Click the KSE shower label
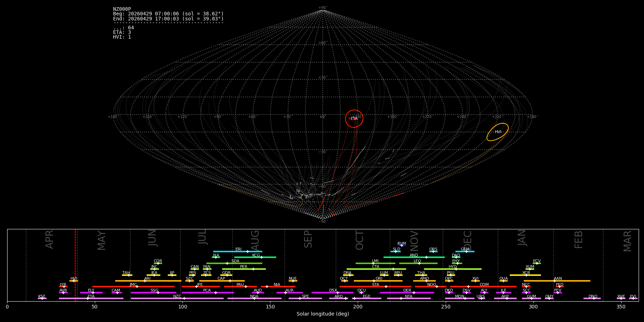The width and height of the screenshot is (644, 322). [x=42, y=297]
